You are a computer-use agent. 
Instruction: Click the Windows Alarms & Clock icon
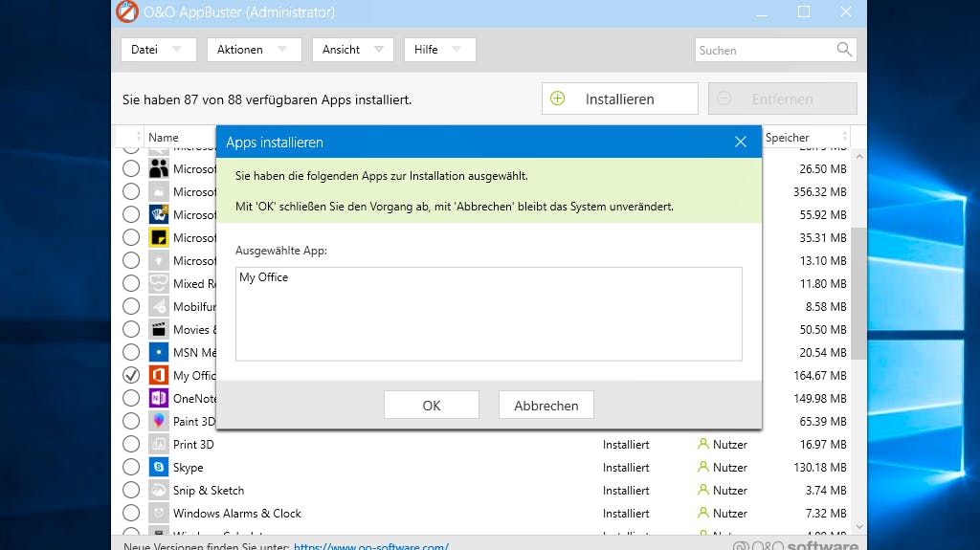click(159, 513)
